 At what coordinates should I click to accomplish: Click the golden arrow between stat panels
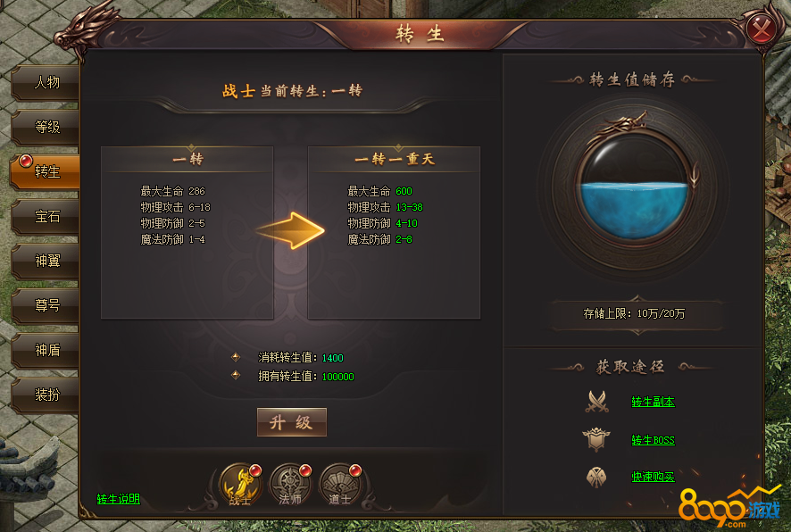click(290, 230)
